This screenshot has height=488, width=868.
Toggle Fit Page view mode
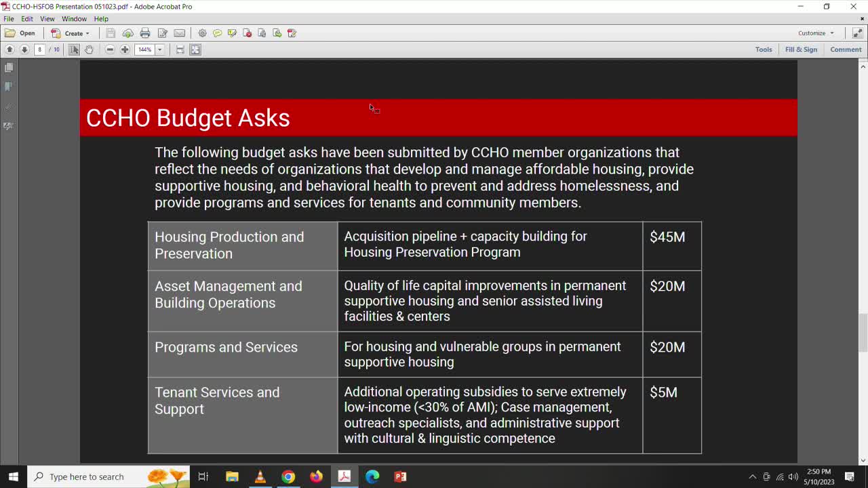tap(195, 49)
